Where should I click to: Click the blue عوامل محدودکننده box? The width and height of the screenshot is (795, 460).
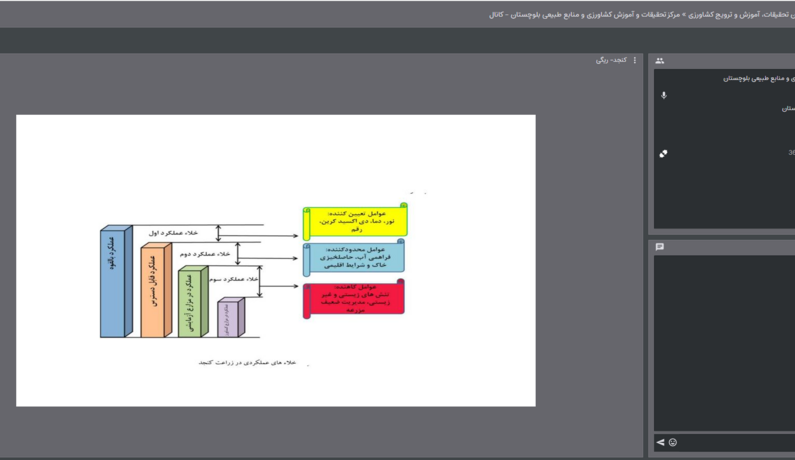point(354,257)
